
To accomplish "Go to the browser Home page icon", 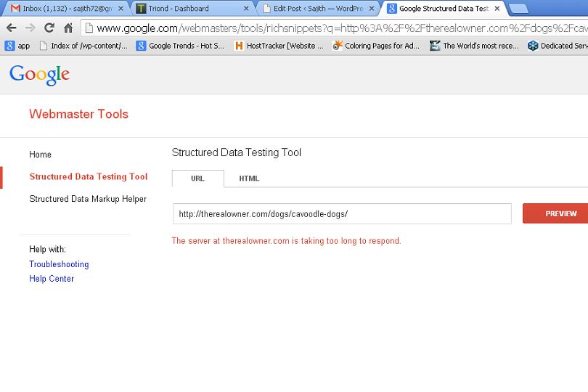I will point(68,28).
